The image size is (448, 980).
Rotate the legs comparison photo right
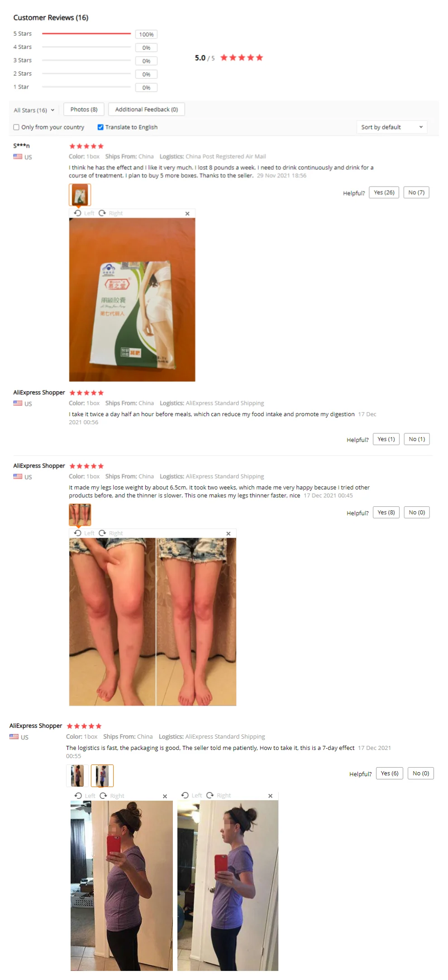[111, 533]
